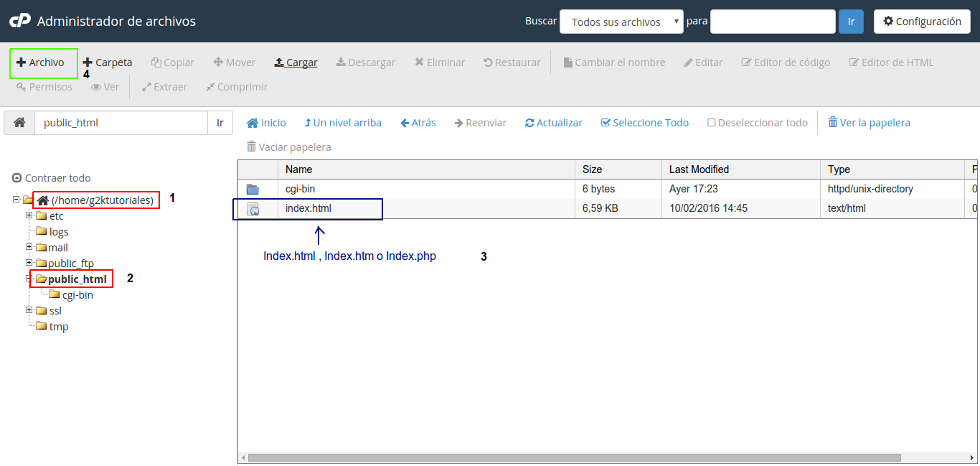Refresh the file list with Actualizar

pos(553,123)
